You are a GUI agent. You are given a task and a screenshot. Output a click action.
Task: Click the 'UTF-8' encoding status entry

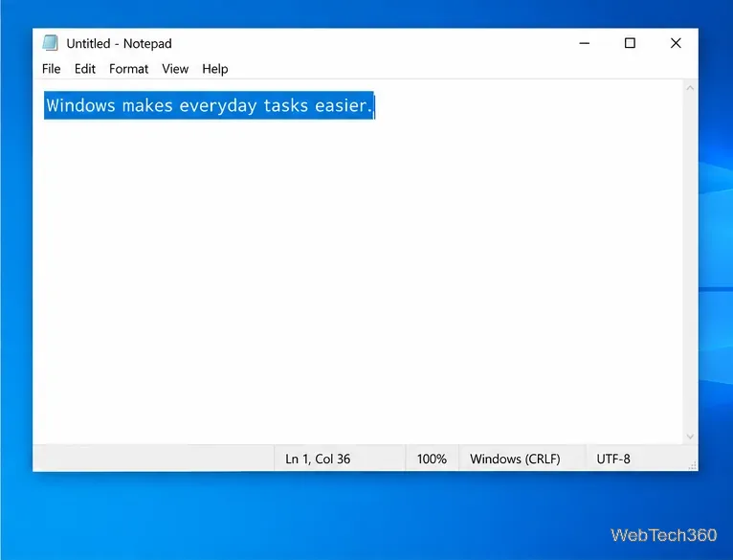612,459
